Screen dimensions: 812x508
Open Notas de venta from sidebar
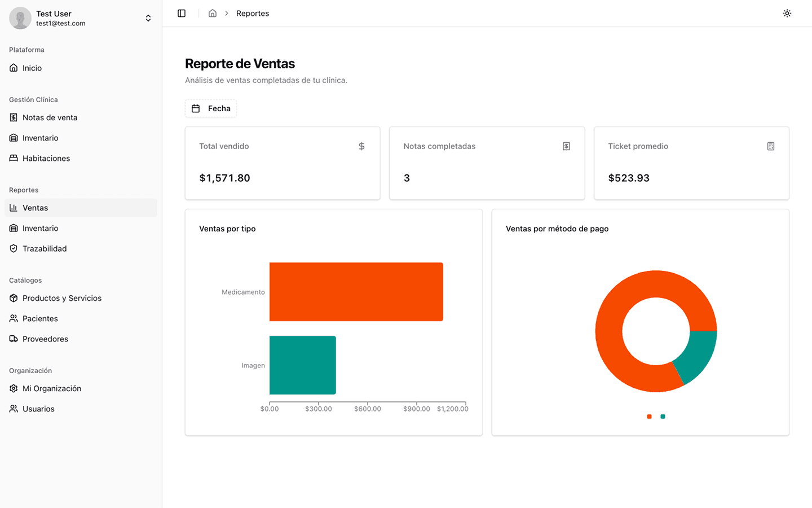50,117
